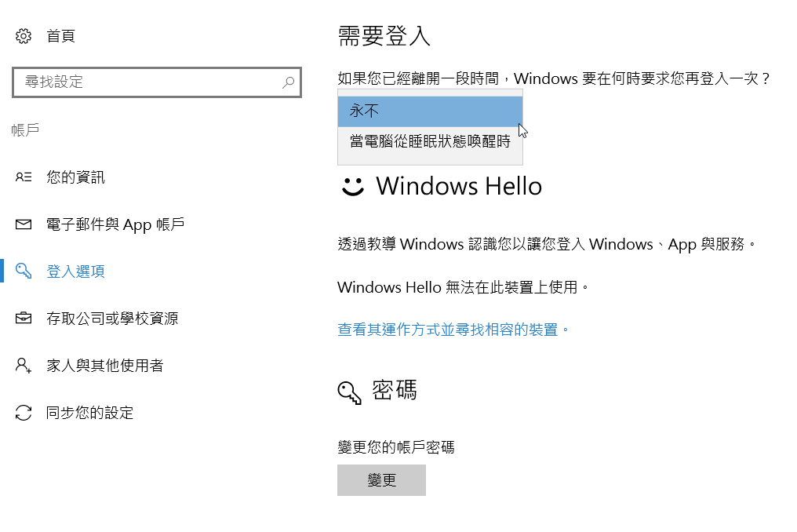Click the briefcase icon for 存取公司或學校資源
Screen dimensions: 797x532
pyautogui.click(x=24, y=319)
